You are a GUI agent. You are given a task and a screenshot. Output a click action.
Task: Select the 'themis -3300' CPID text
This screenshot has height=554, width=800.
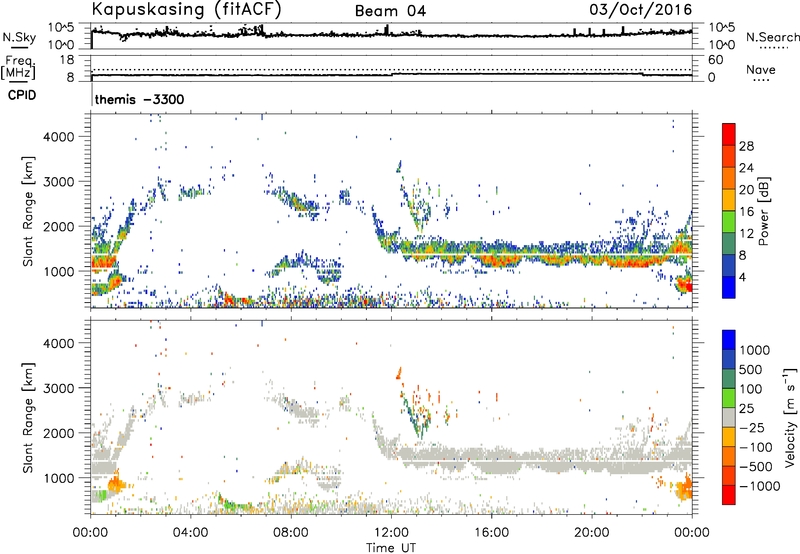[139, 99]
